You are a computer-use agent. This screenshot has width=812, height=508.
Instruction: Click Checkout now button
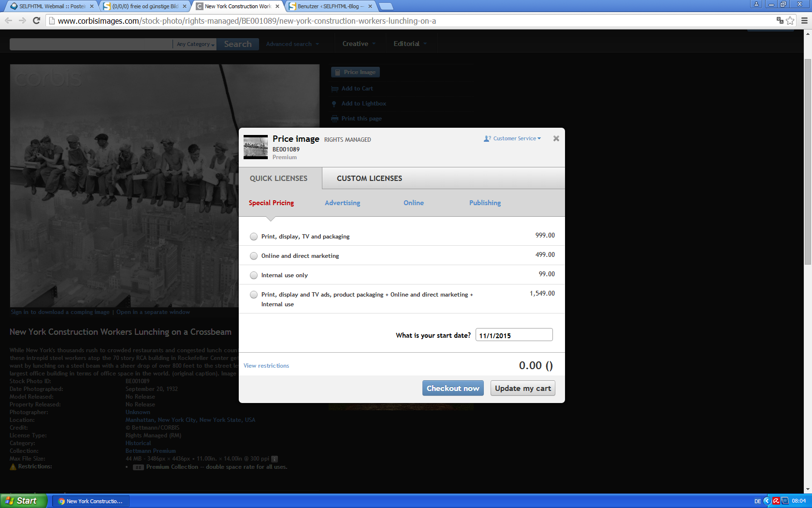[x=453, y=388]
